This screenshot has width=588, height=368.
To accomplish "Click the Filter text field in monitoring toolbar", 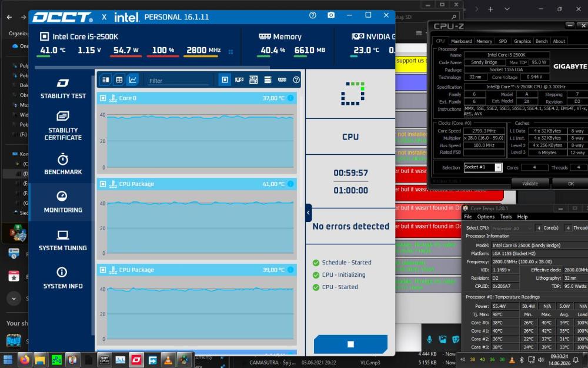I will pos(179,81).
